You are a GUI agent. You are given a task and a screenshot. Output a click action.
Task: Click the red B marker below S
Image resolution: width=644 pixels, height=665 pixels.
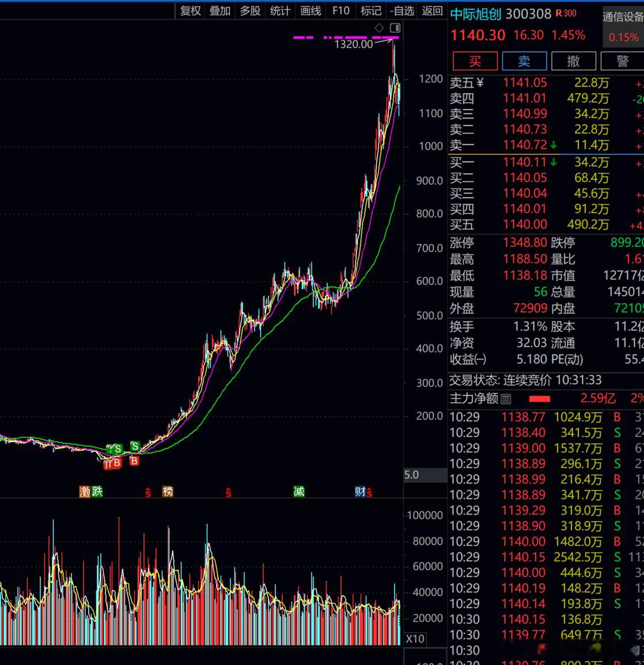point(134,460)
